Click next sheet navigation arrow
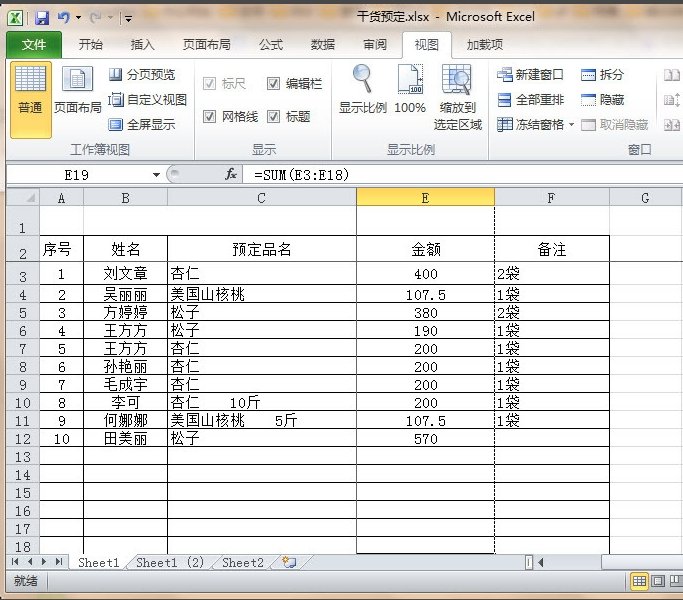 44,562
